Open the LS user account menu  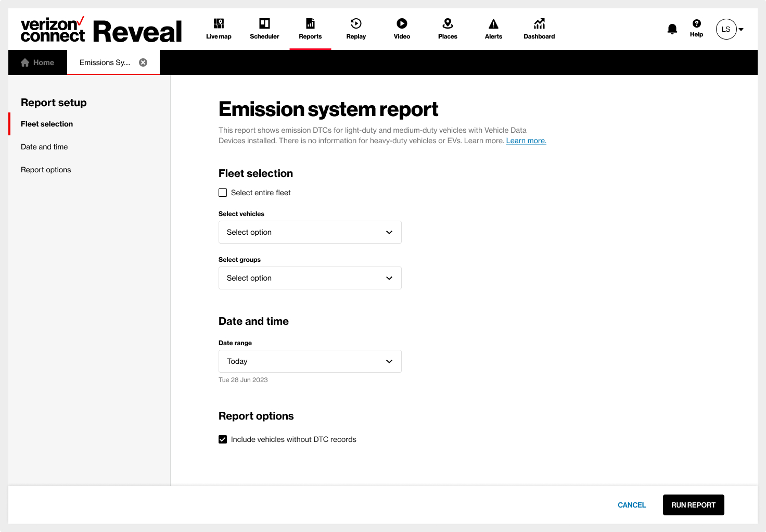730,29
